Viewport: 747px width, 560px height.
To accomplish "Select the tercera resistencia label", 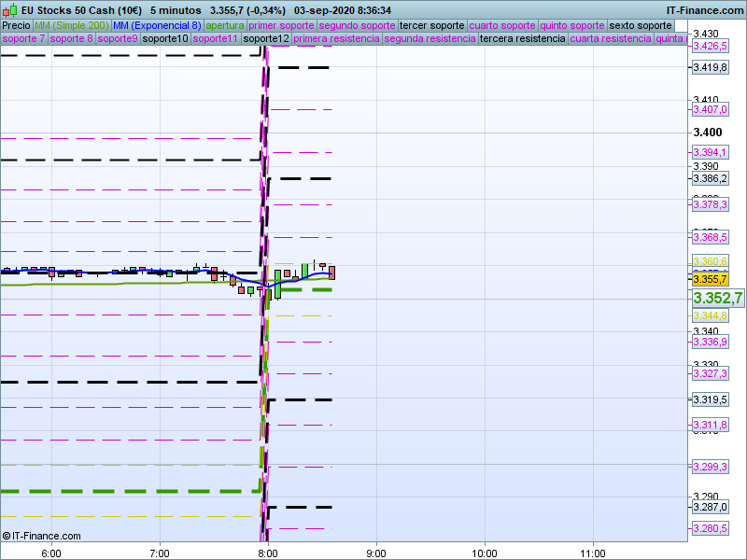I will point(523,38).
